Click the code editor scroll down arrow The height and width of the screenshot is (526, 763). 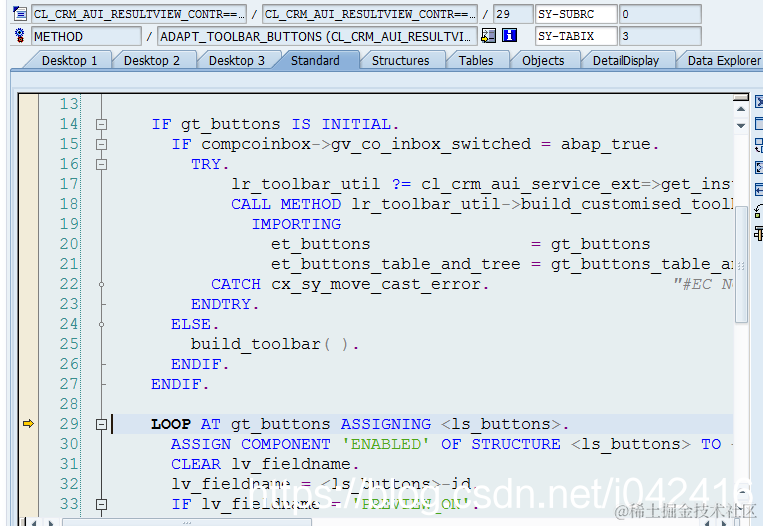tap(741, 126)
